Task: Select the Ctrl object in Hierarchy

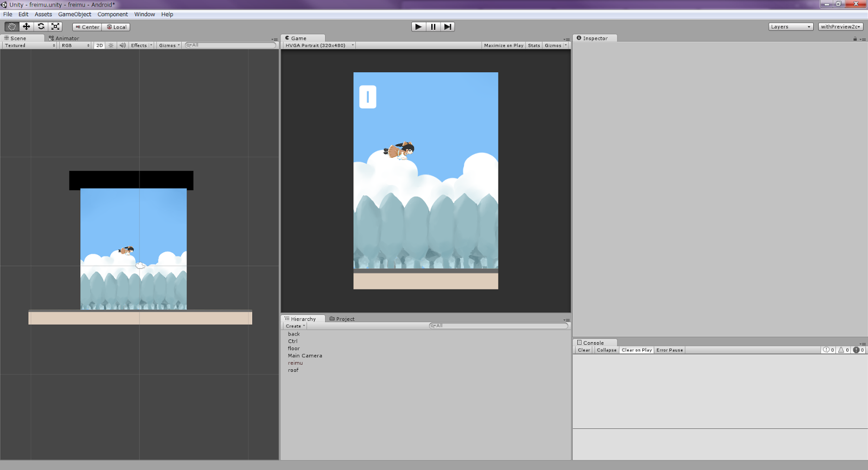Action: click(292, 341)
